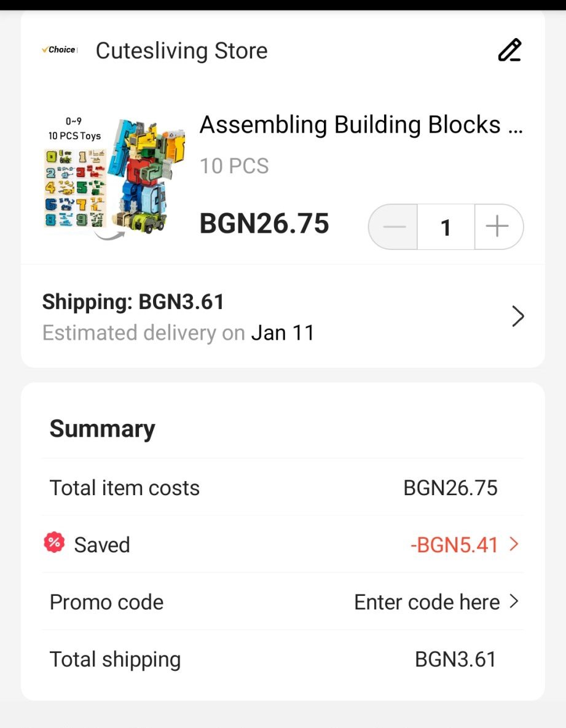Select the quantity number field

point(446,227)
